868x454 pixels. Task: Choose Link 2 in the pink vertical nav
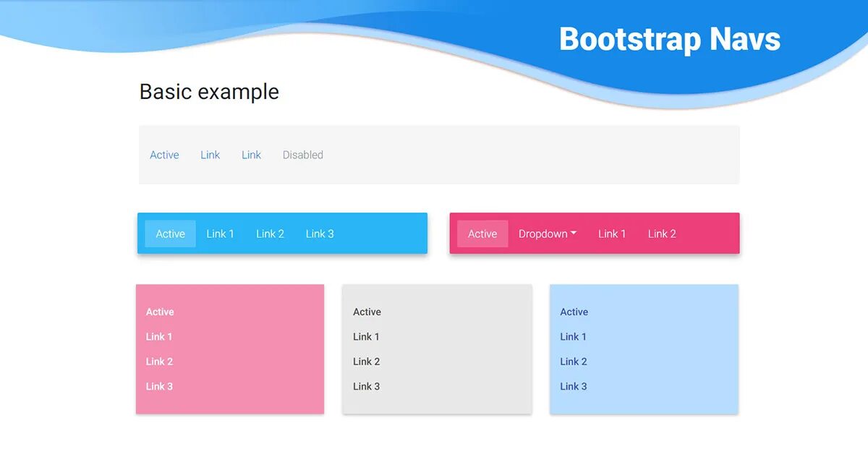click(159, 361)
